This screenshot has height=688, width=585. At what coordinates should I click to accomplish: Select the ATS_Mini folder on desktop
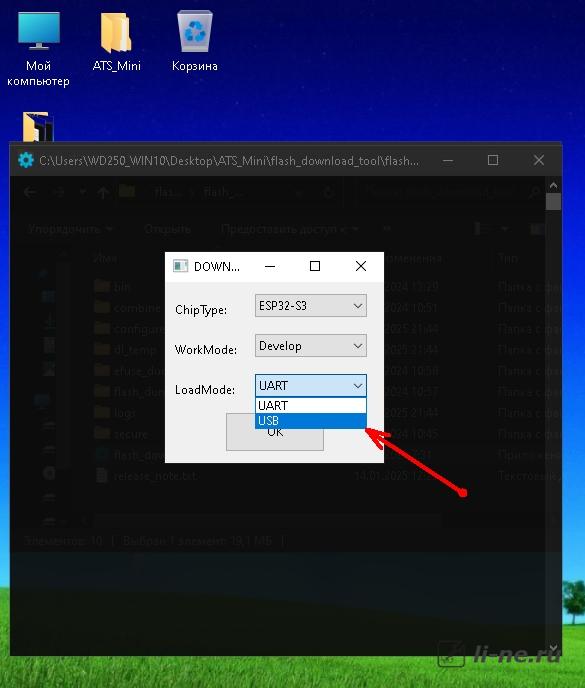[116, 41]
